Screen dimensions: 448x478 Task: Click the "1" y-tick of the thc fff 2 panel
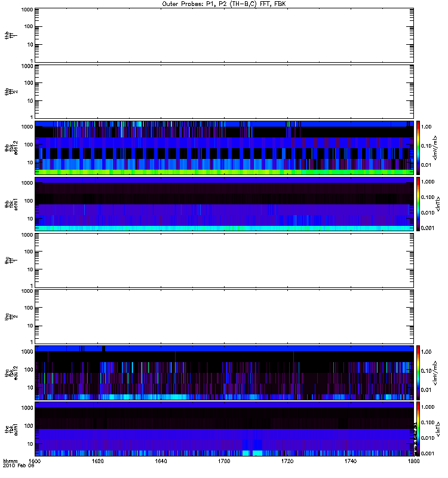point(32,342)
